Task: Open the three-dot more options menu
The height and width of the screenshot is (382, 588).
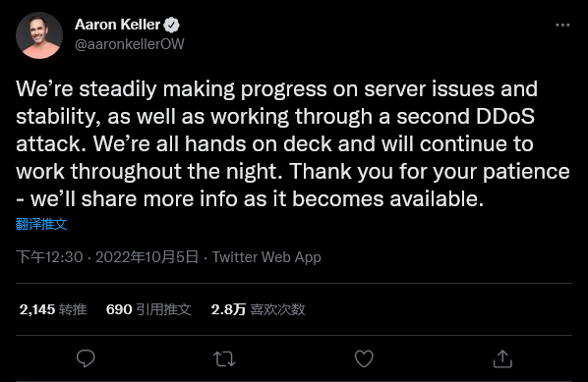Action: pyautogui.click(x=562, y=26)
